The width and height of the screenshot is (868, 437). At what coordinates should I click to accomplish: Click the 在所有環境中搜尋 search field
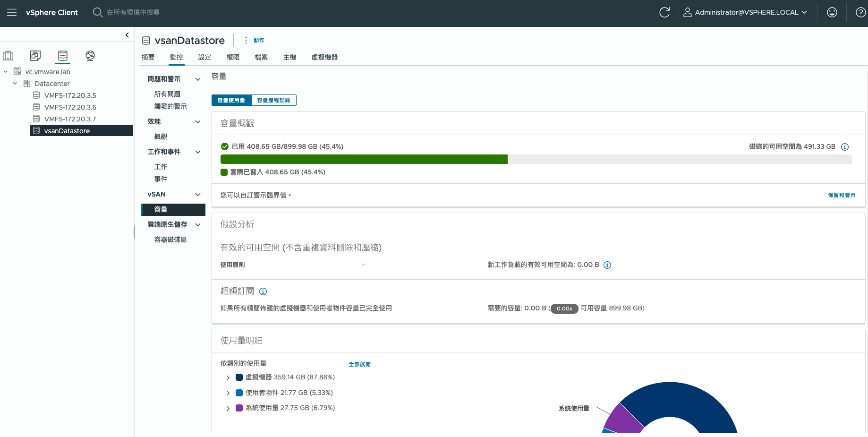133,12
